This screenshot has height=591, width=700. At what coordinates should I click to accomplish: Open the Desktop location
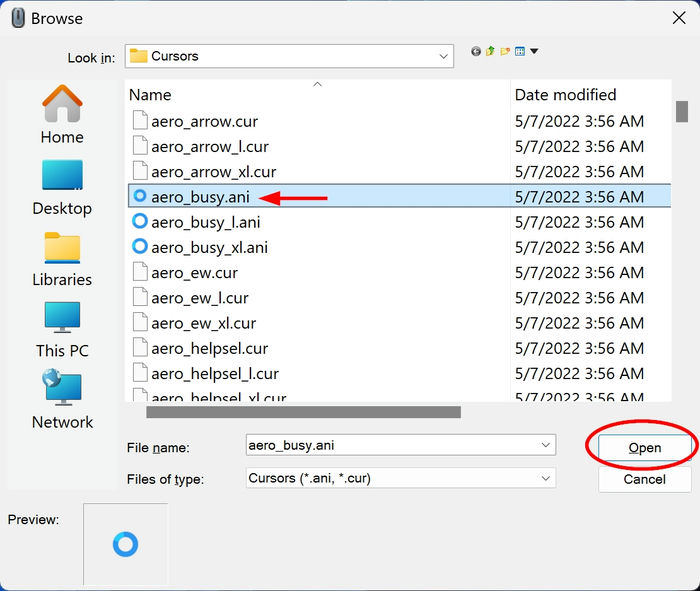click(62, 188)
